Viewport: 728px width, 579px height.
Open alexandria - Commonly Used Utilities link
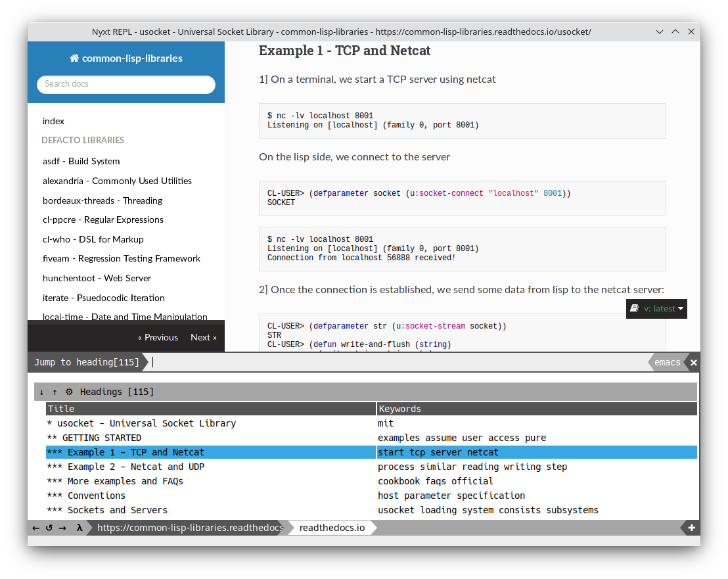pos(117,181)
